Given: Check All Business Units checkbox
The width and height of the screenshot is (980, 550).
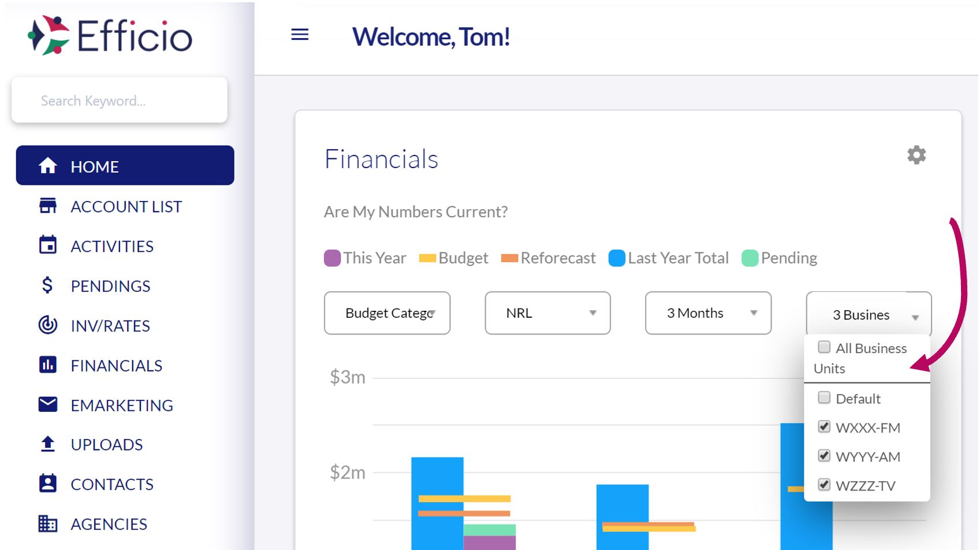Looking at the screenshot, I should coord(824,347).
